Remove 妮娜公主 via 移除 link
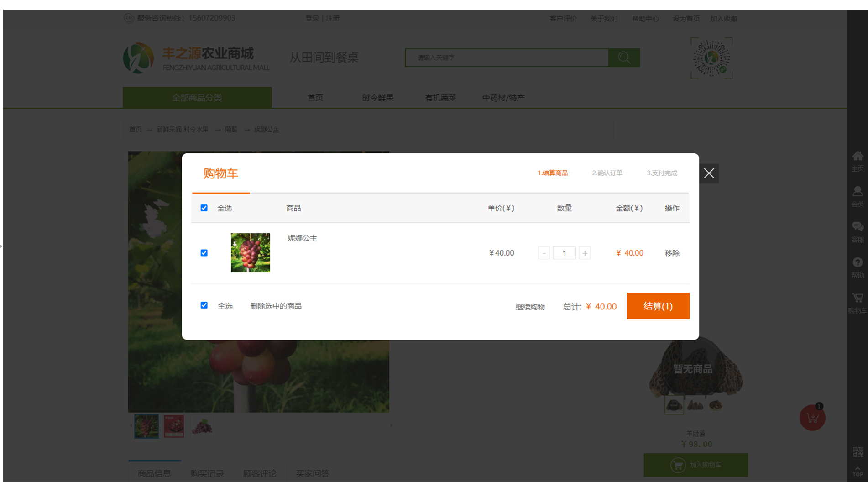Screen dimensions: 868x482 (672, 253)
